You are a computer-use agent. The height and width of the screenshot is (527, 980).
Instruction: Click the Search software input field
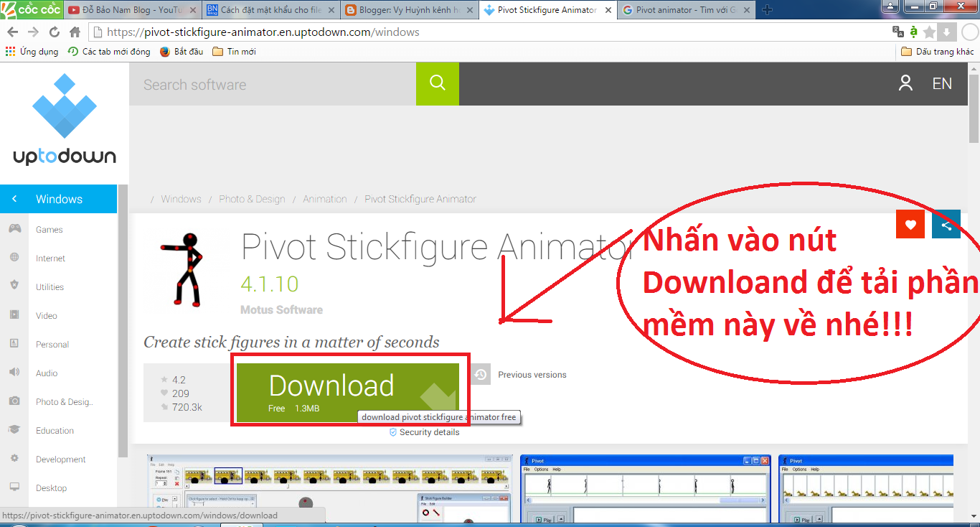coord(273,84)
